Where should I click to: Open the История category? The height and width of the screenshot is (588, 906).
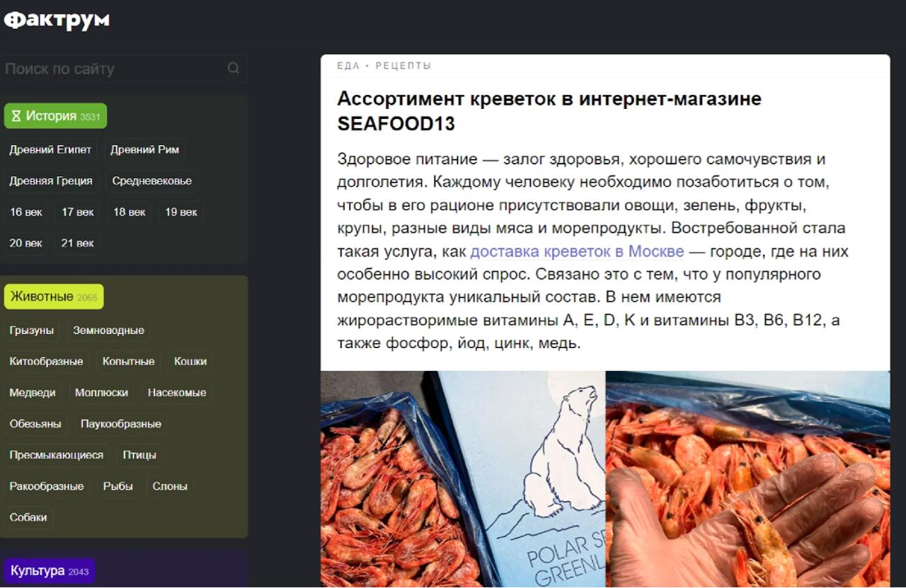[55, 116]
